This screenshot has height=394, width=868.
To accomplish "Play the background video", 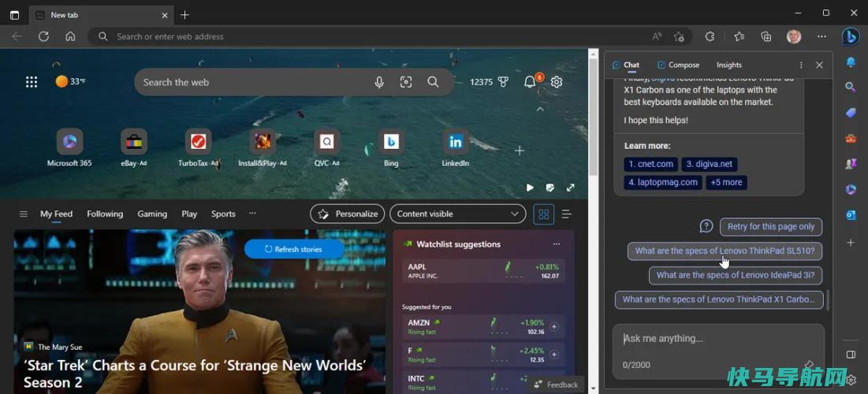I will tap(530, 188).
